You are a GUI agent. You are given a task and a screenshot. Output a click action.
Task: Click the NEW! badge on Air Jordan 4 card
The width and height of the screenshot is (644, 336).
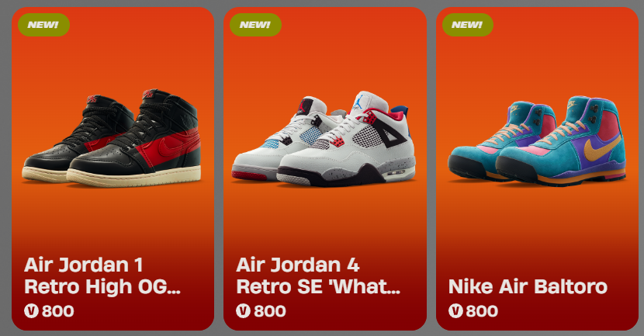[x=255, y=25]
